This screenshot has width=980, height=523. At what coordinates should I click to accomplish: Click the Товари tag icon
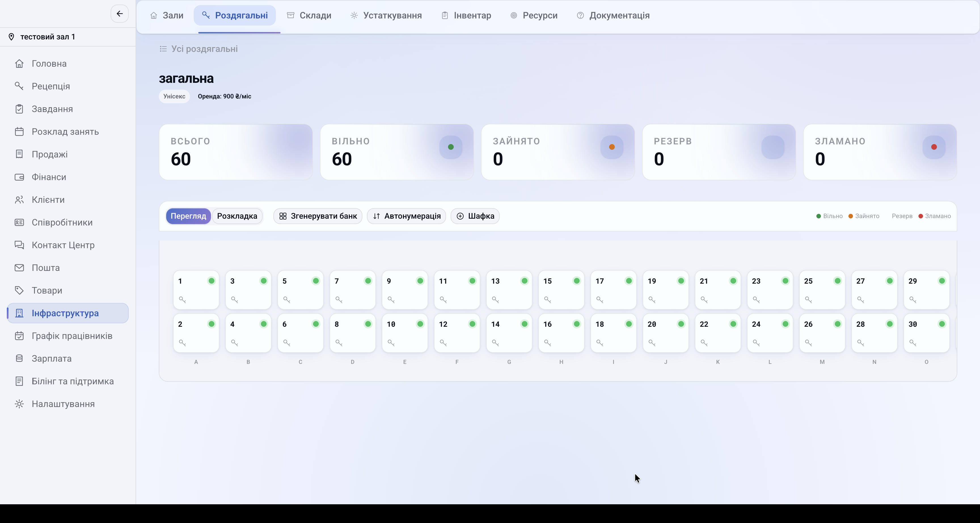click(x=19, y=290)
